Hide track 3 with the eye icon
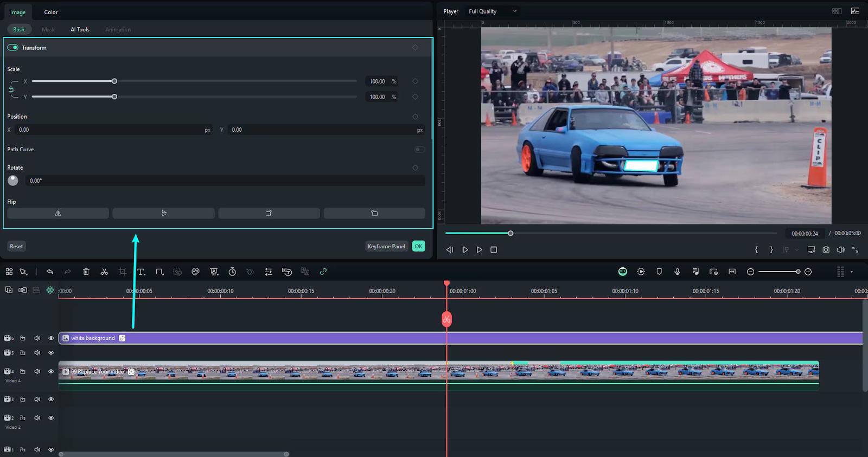This screenshot has height=457, width=868. pyautogui.click(x=51, y=399)
